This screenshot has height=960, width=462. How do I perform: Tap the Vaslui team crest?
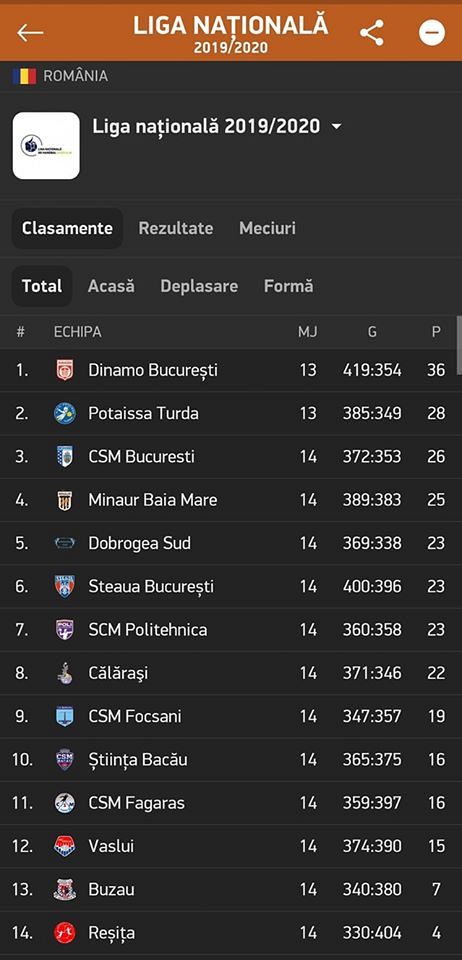click(64, 846)
